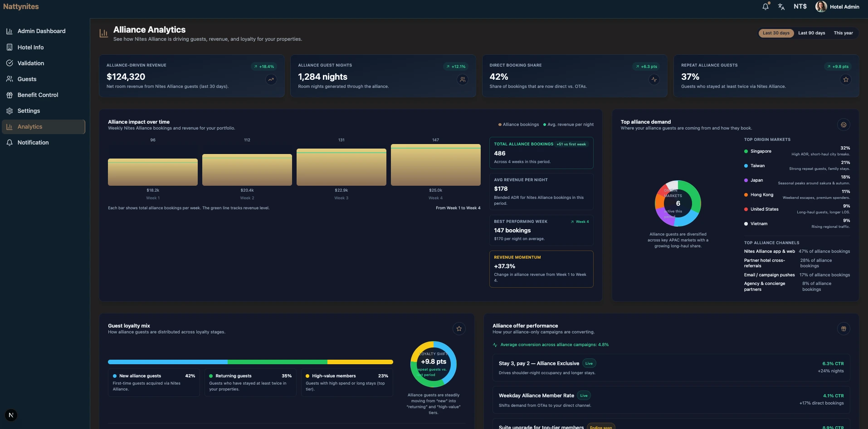Click the notification bell icon
Image resolution: width=868 pixels, height=429 pixels.
point(766,7)
